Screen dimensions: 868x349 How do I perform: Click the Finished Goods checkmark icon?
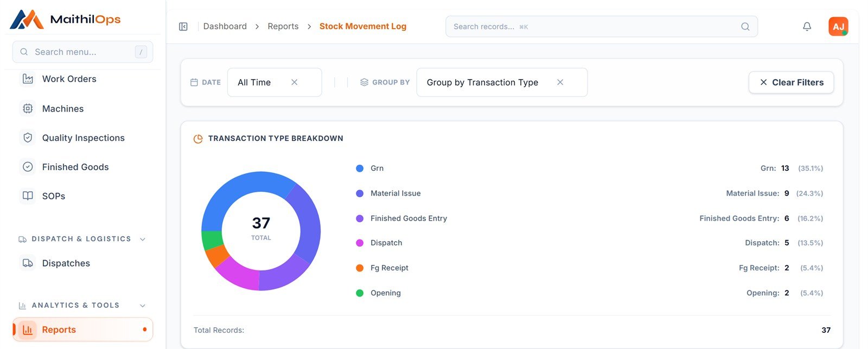point(28,167)
